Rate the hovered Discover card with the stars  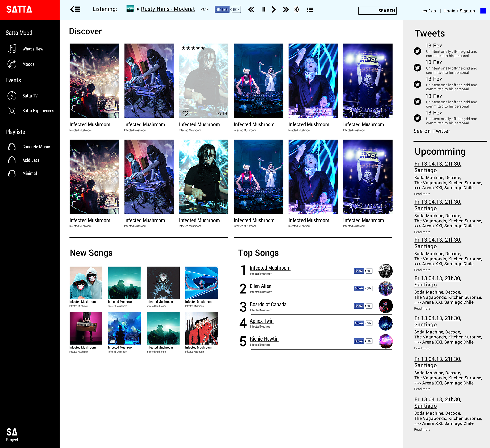click(x=193, y=48)
